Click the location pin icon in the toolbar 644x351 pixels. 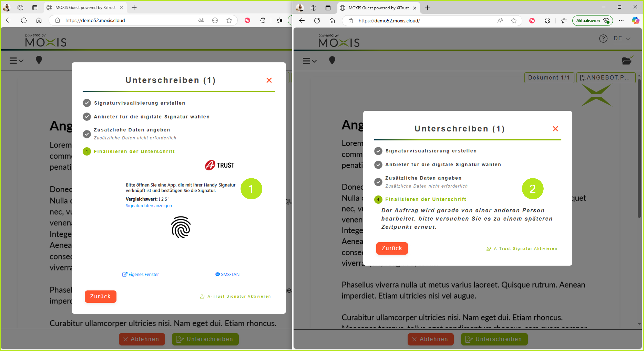coord(39,60)
